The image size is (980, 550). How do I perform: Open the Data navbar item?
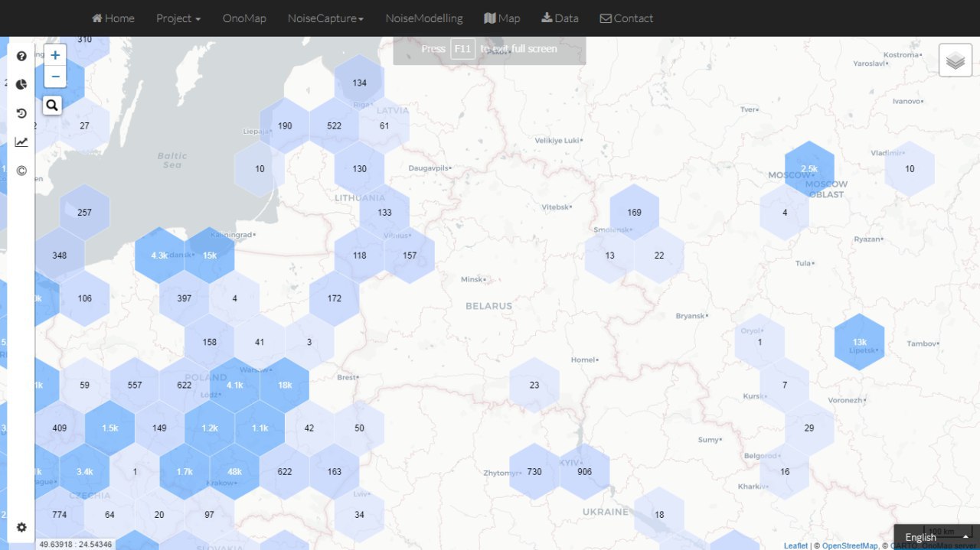click(x=560, y=18)
